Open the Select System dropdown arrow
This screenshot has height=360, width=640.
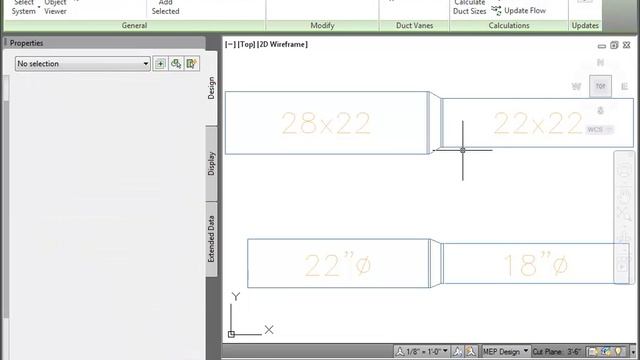click(39, 7)
